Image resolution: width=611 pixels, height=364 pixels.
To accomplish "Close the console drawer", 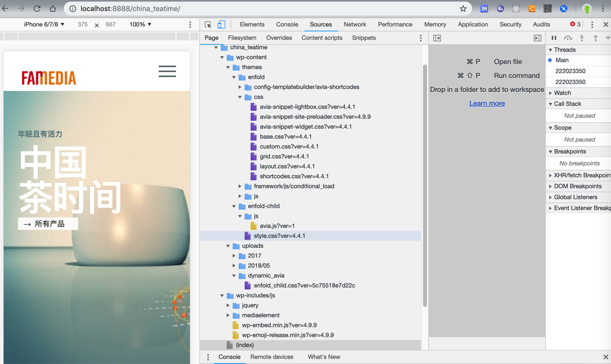I will (x=606, y=357).
